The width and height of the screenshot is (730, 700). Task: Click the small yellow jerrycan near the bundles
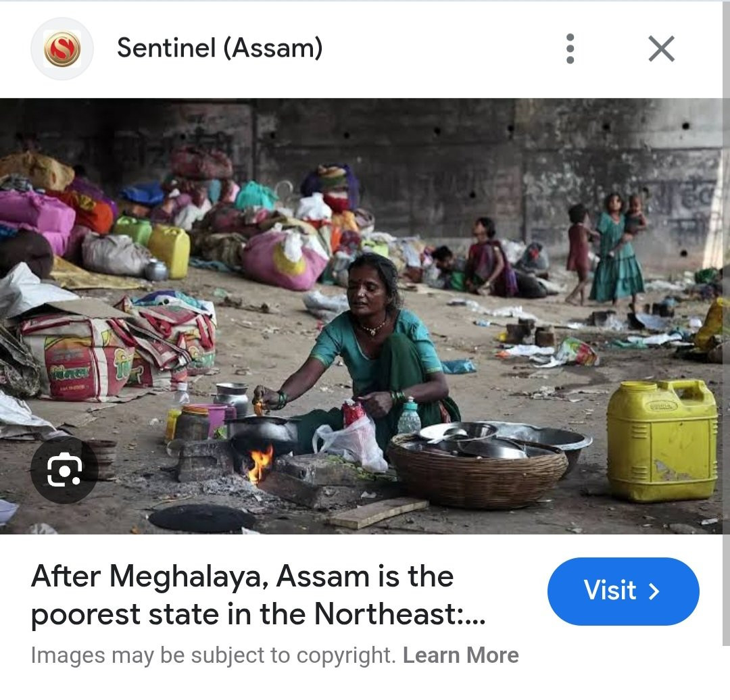tap(170, 251)
